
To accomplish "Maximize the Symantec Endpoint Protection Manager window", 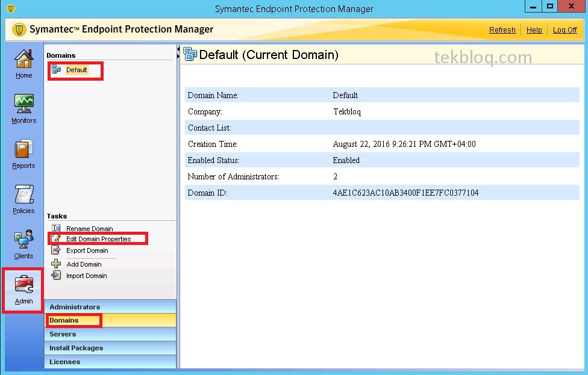I will click(x=550, y=7).
